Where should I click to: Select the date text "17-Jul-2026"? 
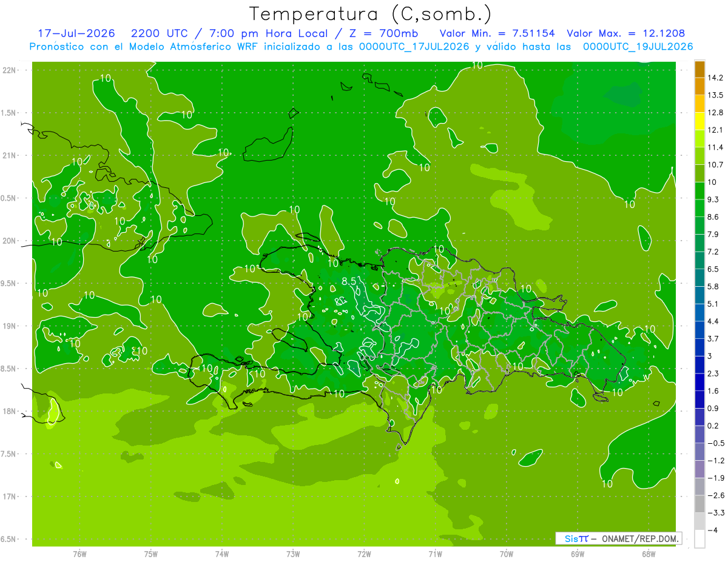[x=76, y=33]
